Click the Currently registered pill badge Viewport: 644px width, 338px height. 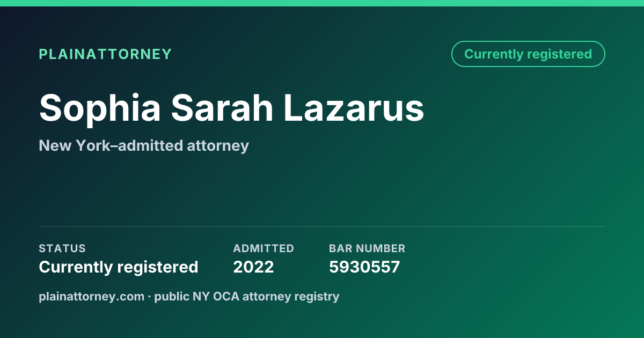[528, 54]
